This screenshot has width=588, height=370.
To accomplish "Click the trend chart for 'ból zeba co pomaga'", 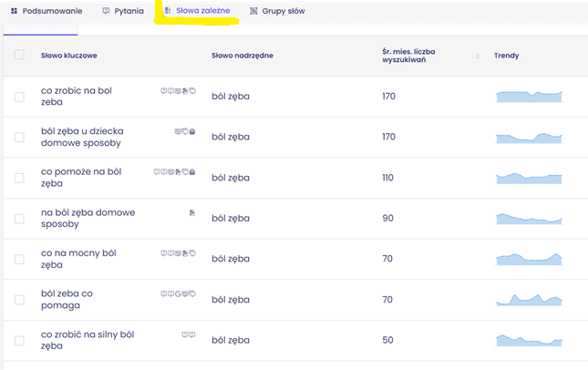I will pos(529,299).
